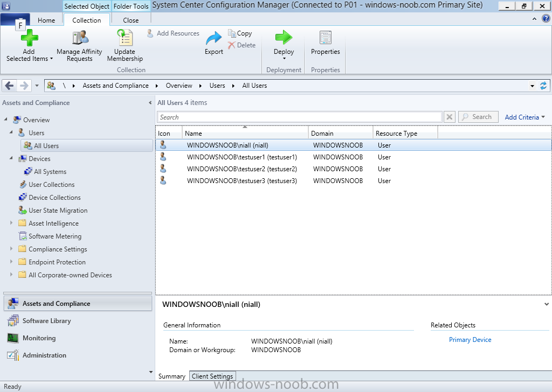Open the Add Criteria dropdown
Screen dimensions: 552x392
pyautogui.click(x=525, y=117)
